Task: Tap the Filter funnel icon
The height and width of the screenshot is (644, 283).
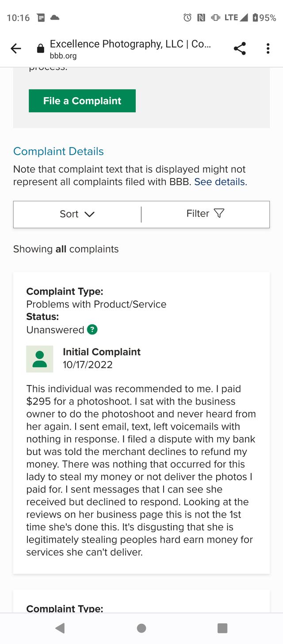Action: tap(219, 214)
